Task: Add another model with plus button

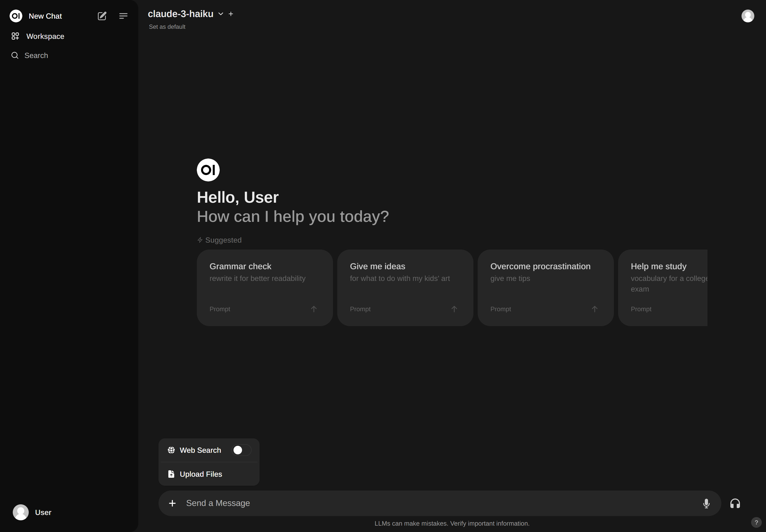Action: [231, 14]
